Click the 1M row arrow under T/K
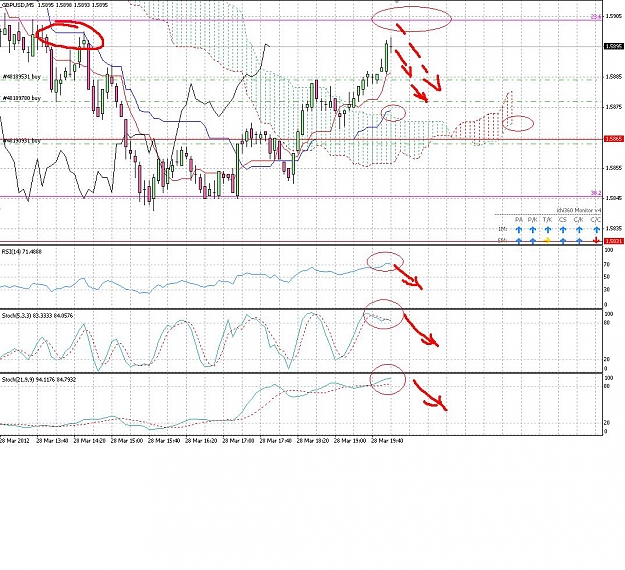The image size is (625, 570). 547,230
